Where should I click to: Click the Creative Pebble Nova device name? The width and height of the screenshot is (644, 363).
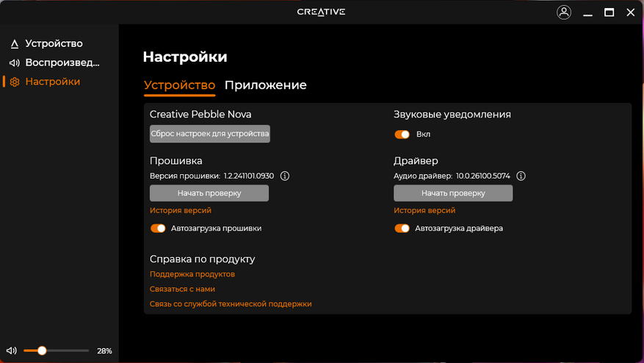[200, 115]
